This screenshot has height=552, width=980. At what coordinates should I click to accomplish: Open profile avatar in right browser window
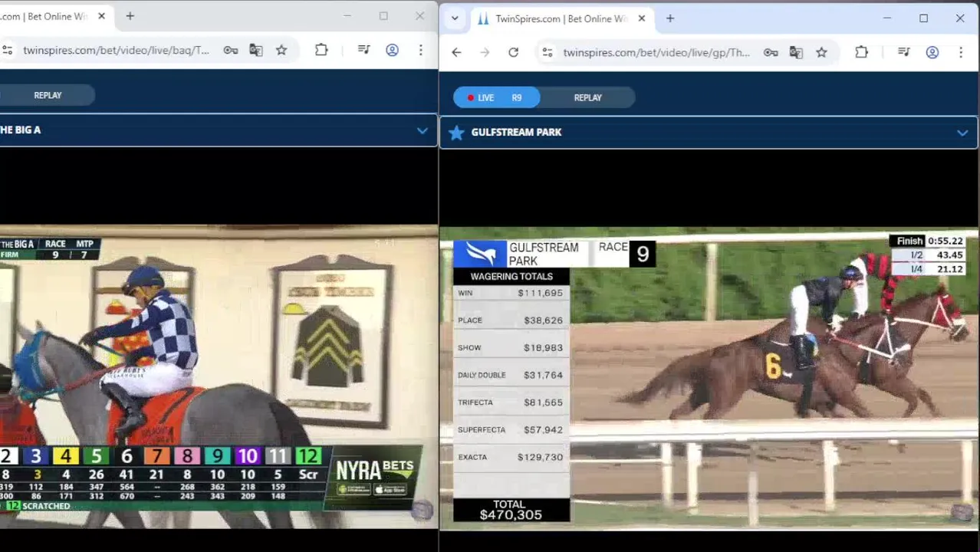[932, 52]
